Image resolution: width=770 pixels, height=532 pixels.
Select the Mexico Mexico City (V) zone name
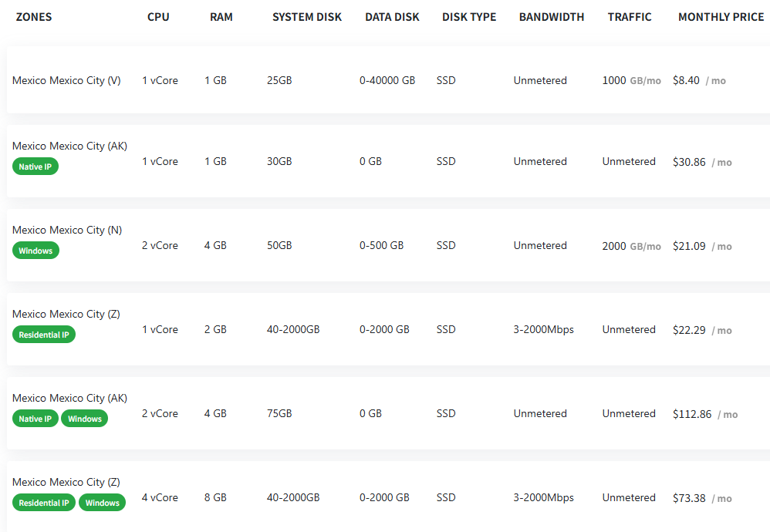66,80
